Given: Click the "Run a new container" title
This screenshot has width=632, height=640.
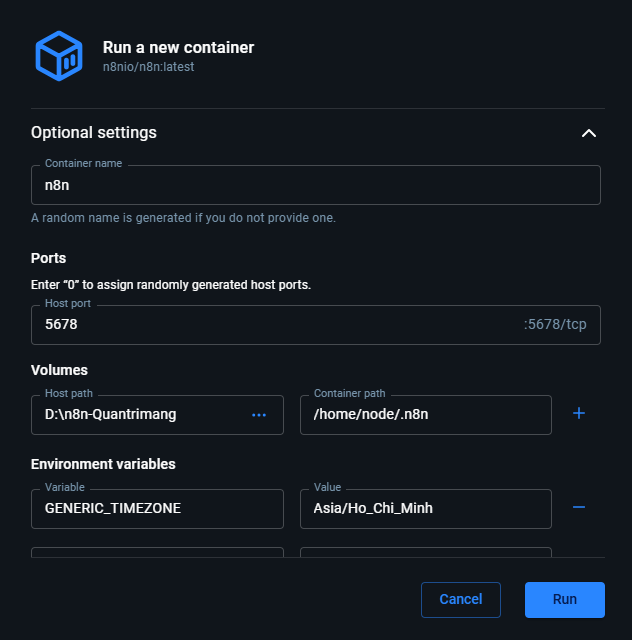Looking at the screenshot, I should 178,47.
